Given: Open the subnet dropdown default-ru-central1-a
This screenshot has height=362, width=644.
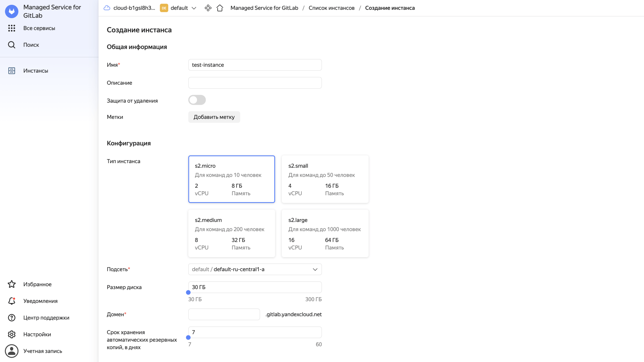Looking at the screenshot, I should 255,269.
